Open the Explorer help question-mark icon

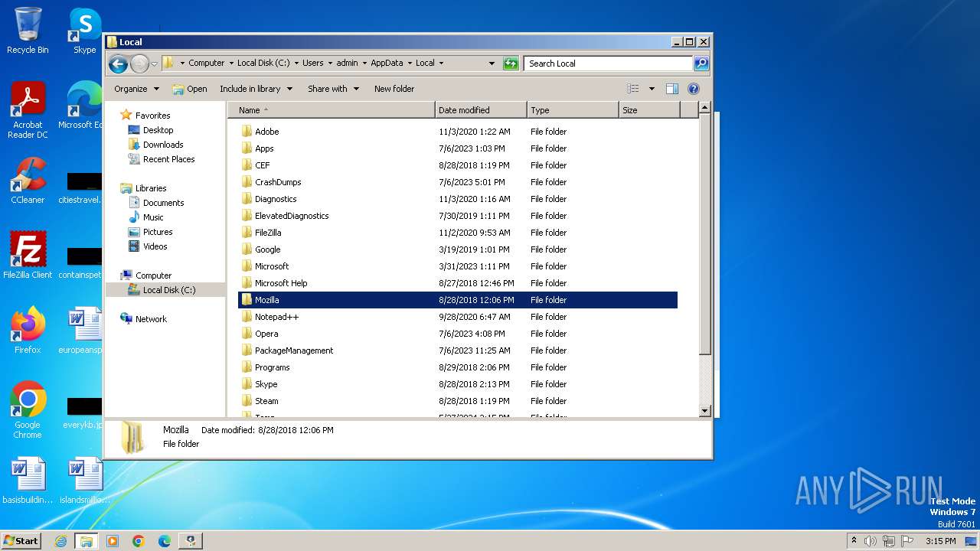pos(694,89)
